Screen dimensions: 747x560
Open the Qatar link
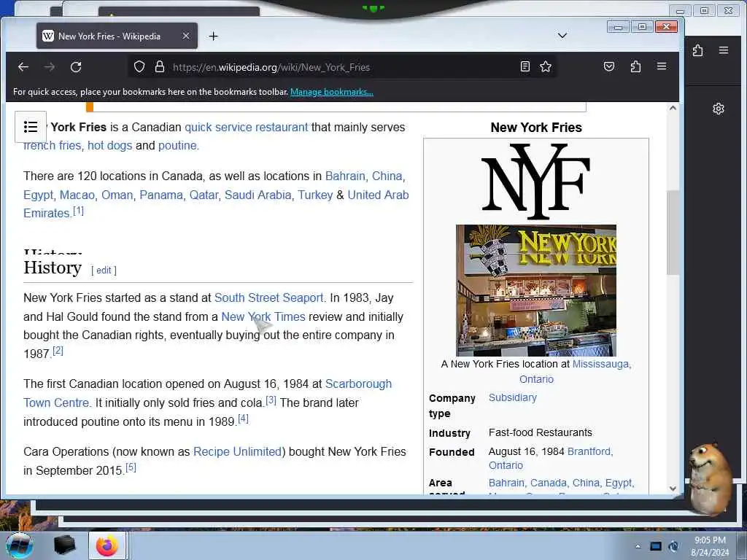click(204, 195)
